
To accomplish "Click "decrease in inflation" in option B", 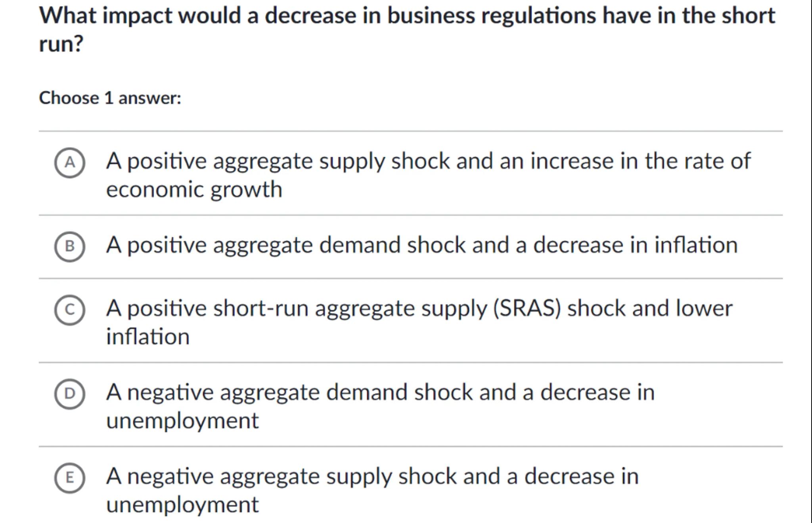I will [635, 245].
